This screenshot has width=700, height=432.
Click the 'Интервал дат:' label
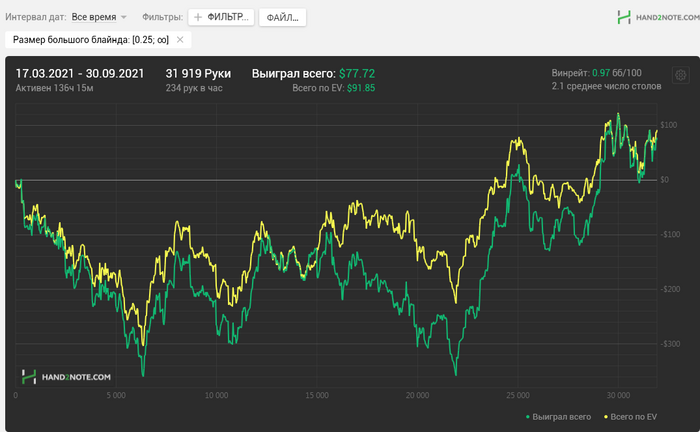click(x=36, y=17)
